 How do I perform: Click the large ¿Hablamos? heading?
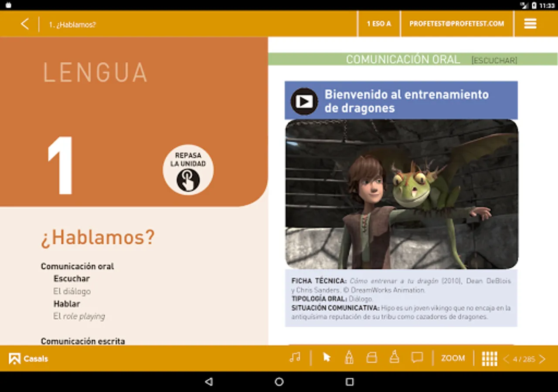pyautogui.click(x=98, y=237)
